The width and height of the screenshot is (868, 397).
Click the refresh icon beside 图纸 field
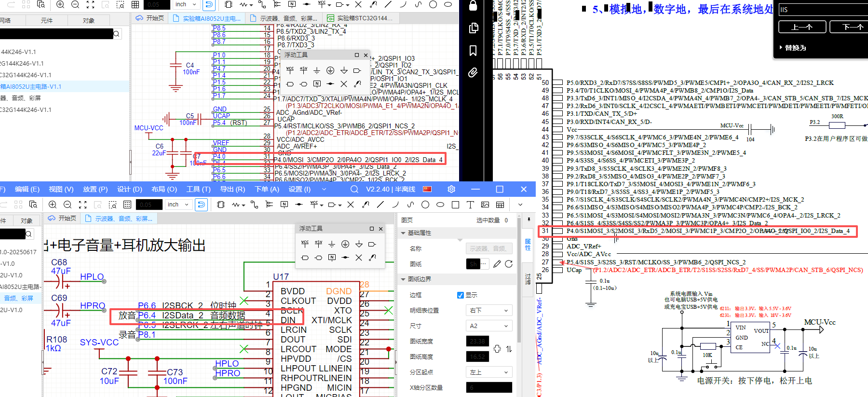[509, 264]
